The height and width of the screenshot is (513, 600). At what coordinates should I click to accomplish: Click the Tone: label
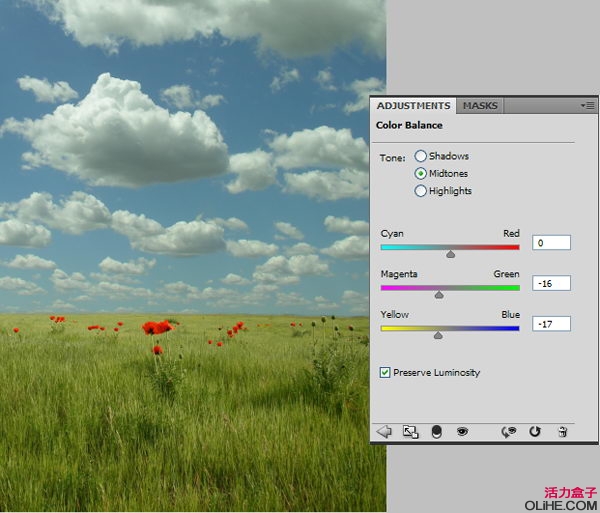pyautogui.click(x=393, y=158)
